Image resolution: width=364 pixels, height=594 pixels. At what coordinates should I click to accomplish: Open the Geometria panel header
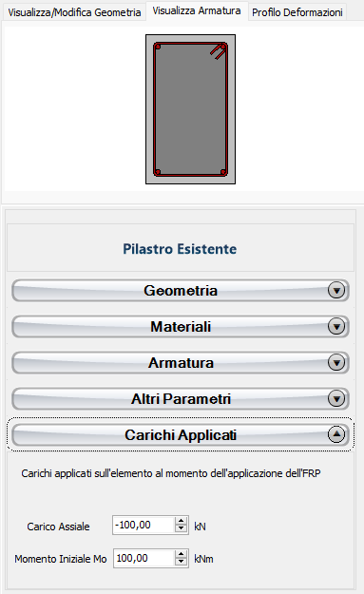[x=181, y=291]
